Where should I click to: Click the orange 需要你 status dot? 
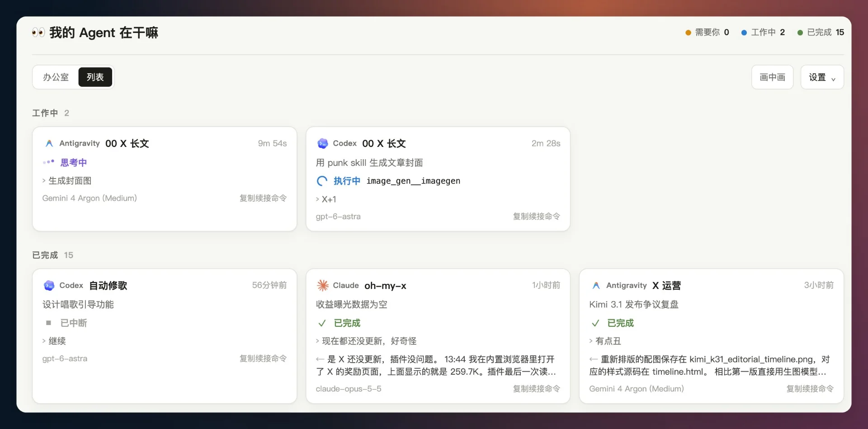(x=688, y=33)
